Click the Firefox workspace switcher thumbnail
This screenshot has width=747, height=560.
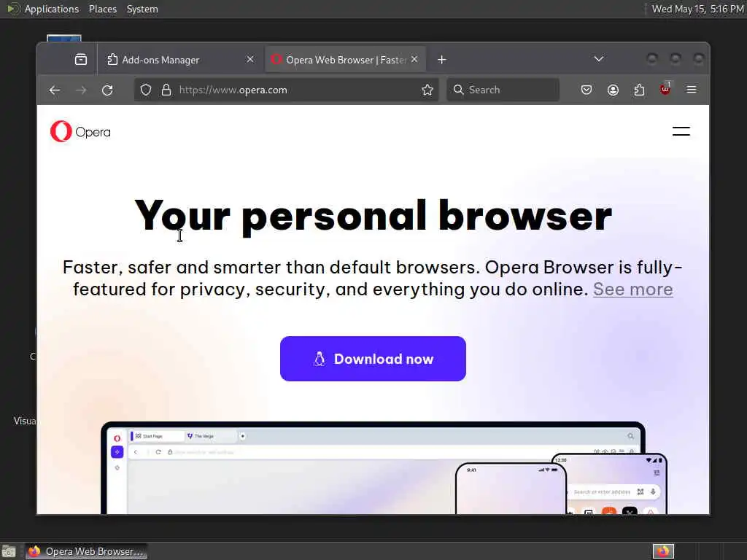point(663,551)
